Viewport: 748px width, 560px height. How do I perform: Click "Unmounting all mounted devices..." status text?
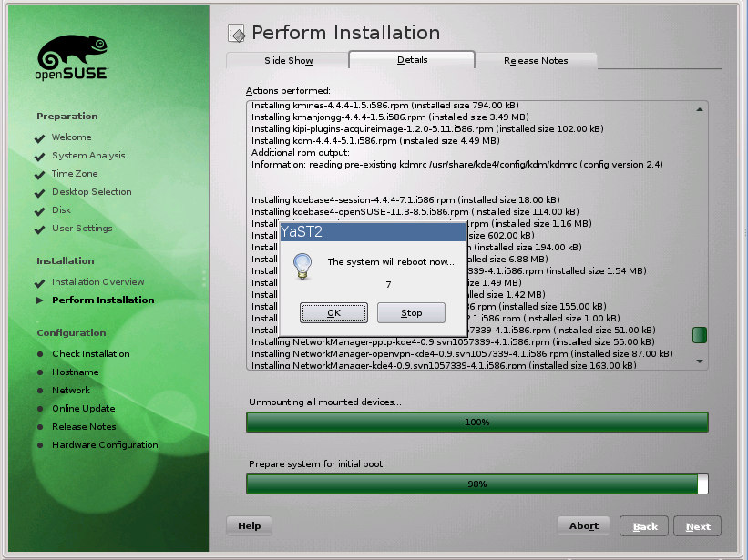click(x=325, y=402)
